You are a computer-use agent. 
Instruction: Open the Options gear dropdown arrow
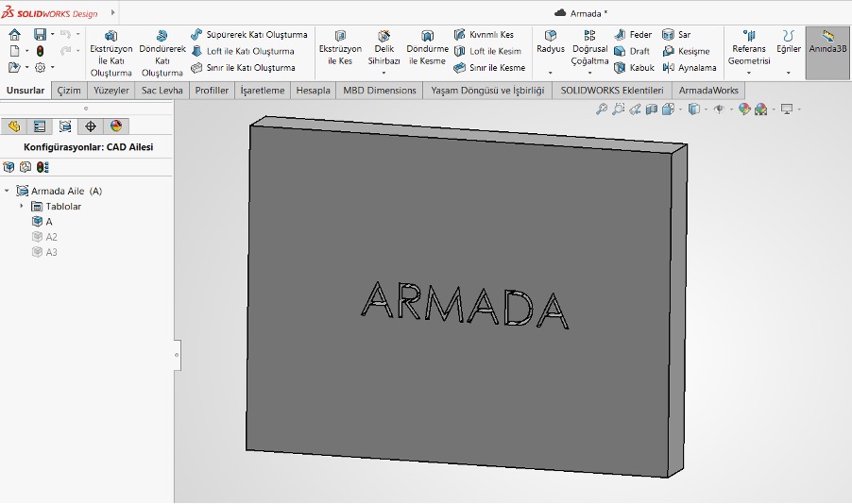click(53, 67)
